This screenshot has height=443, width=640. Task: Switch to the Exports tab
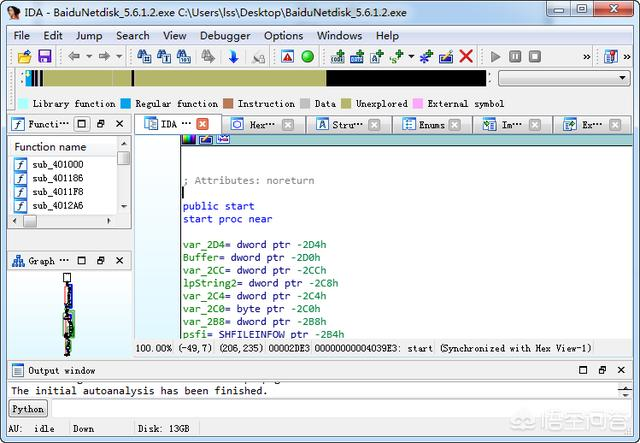pyautogui.click(x=592, y=125)
